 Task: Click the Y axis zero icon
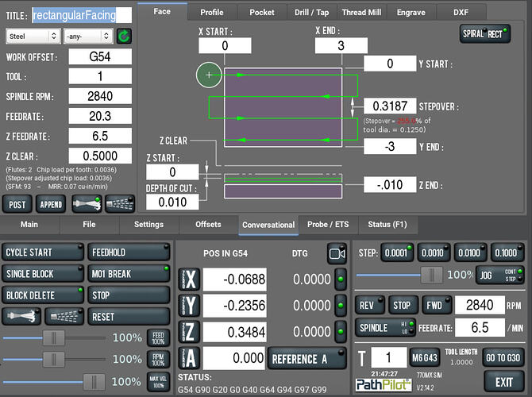click(x=189, y=306)
